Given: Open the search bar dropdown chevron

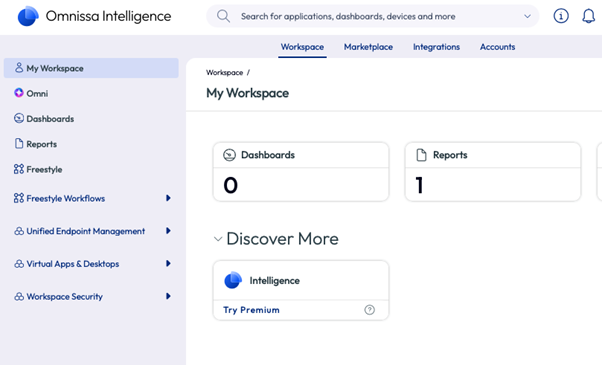Looking at the screenshot, I should 528,16.
